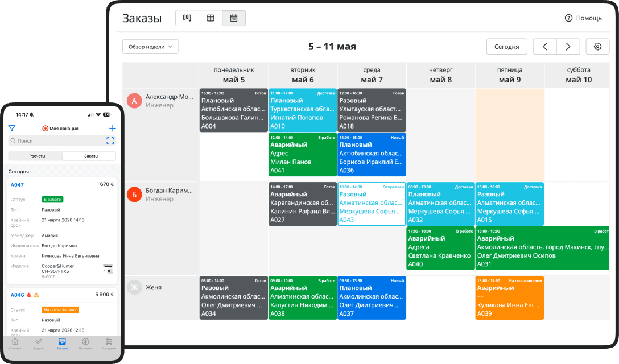Open the Помощь help link
The image size is (619, 364).
pos(583,18)
